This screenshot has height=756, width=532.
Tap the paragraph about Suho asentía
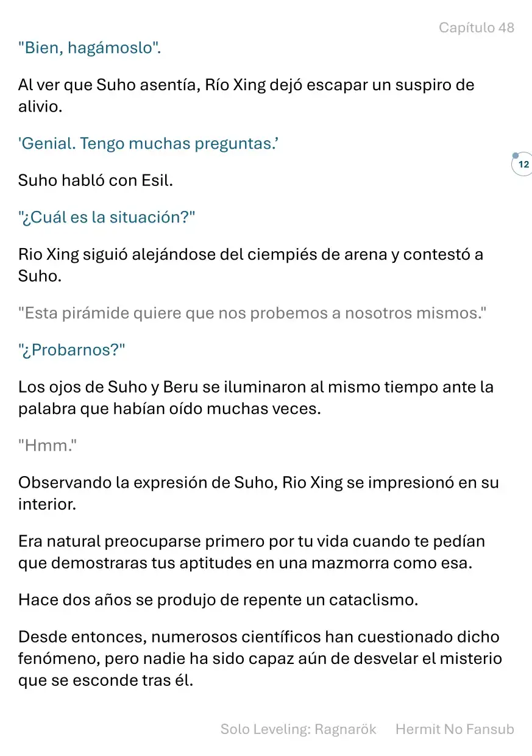pyautogui.click(x=246, y=95)
